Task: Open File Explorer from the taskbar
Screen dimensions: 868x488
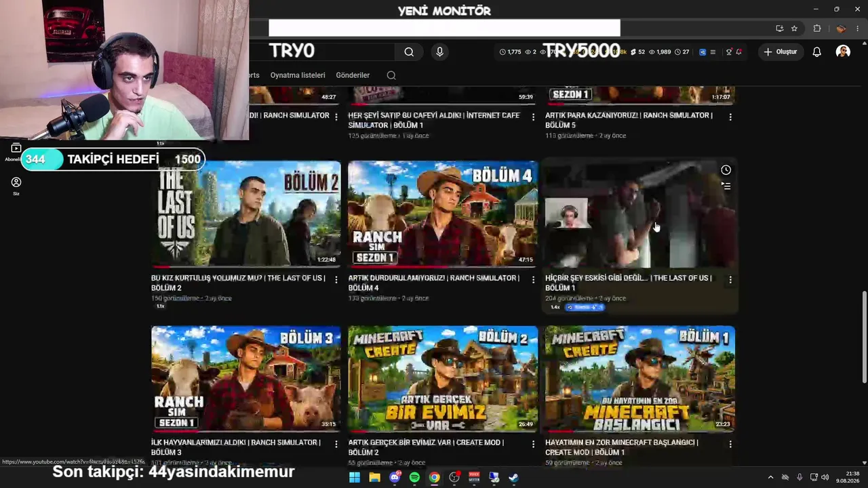Action: 374,478
